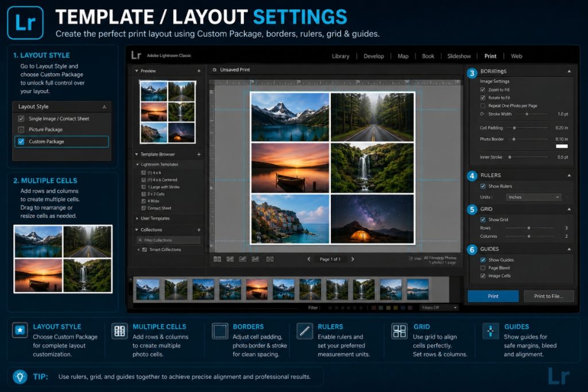Click the GUIDES icon in the bottom legend
The image size is (588, 392).
(490, 331)
